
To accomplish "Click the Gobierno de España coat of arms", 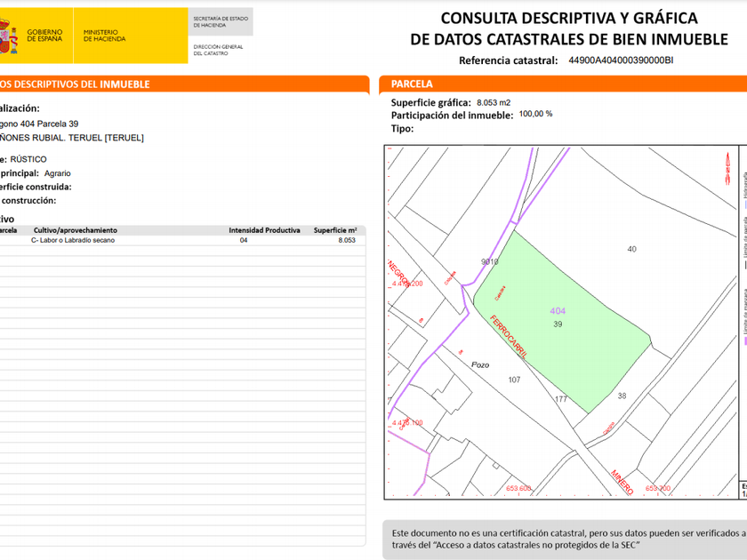I will click(x=9, y=36).
